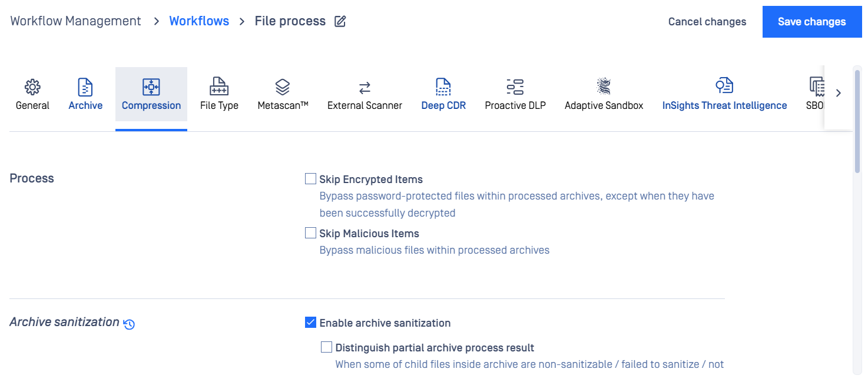Go to Workflows breadcrumb link
Viewport: 868px width, 382px height.
[x=199, y=21]
